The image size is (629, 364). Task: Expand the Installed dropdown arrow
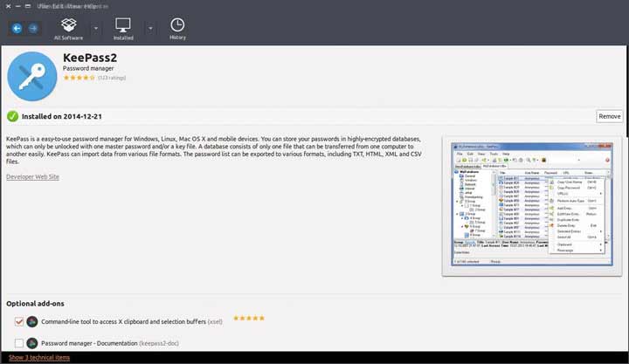click(x=150, y=29)
